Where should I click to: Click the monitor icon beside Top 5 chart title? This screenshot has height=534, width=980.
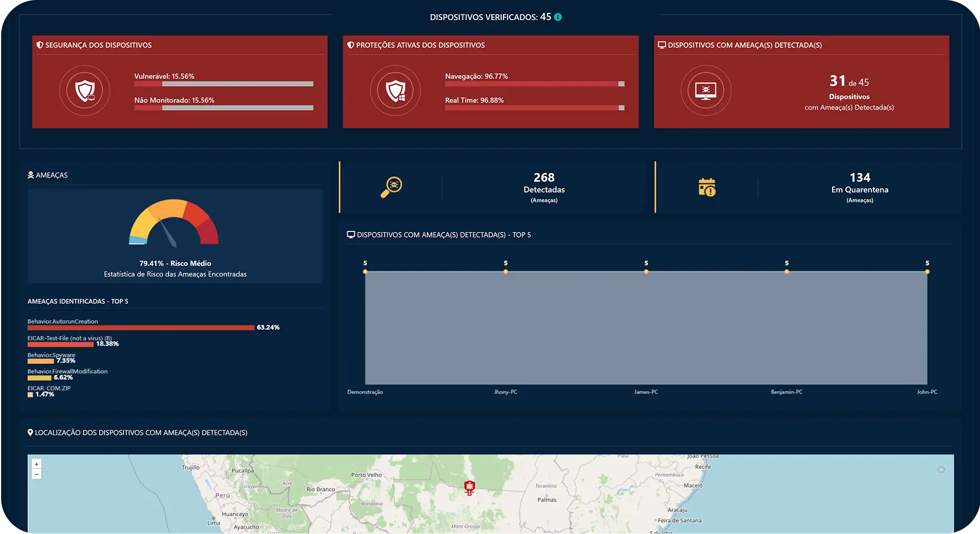351,235
